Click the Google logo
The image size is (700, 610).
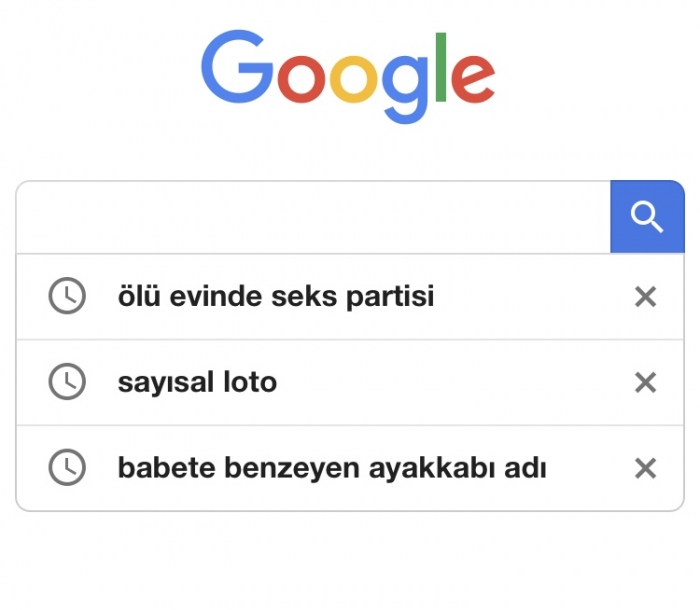[348, 76]
